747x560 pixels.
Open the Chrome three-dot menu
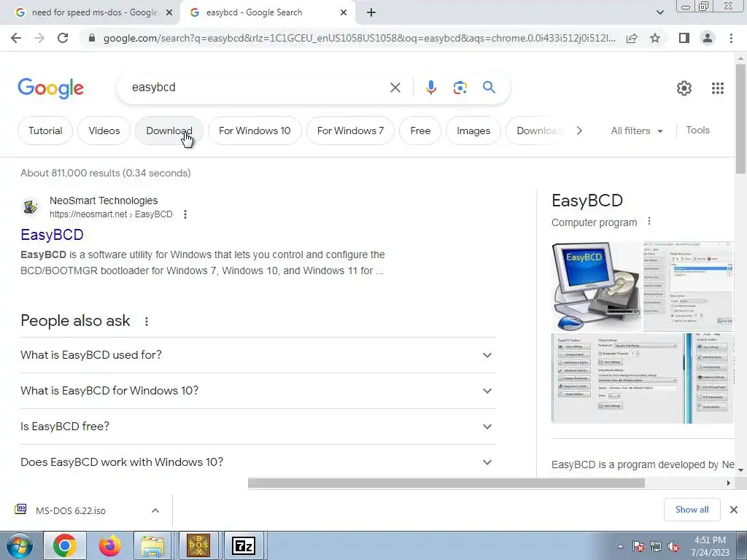[x=731, y=38]
